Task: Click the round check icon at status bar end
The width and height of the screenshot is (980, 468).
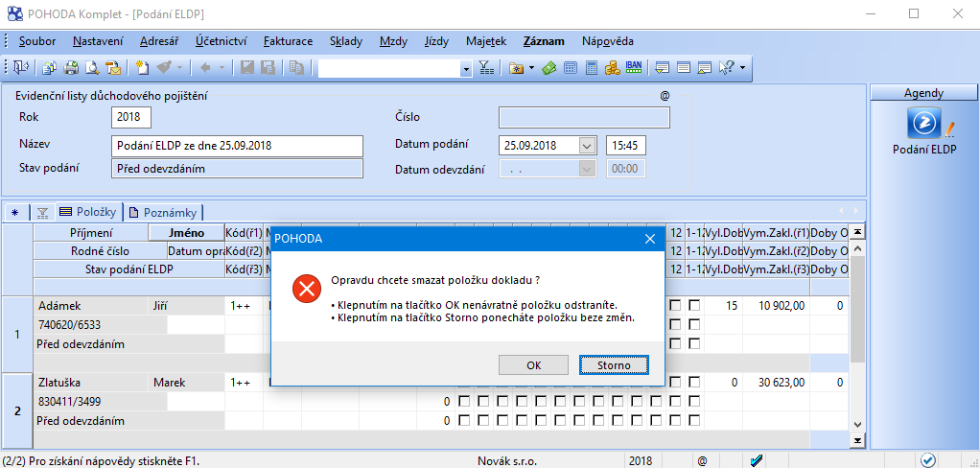Action: coord(927,459)
